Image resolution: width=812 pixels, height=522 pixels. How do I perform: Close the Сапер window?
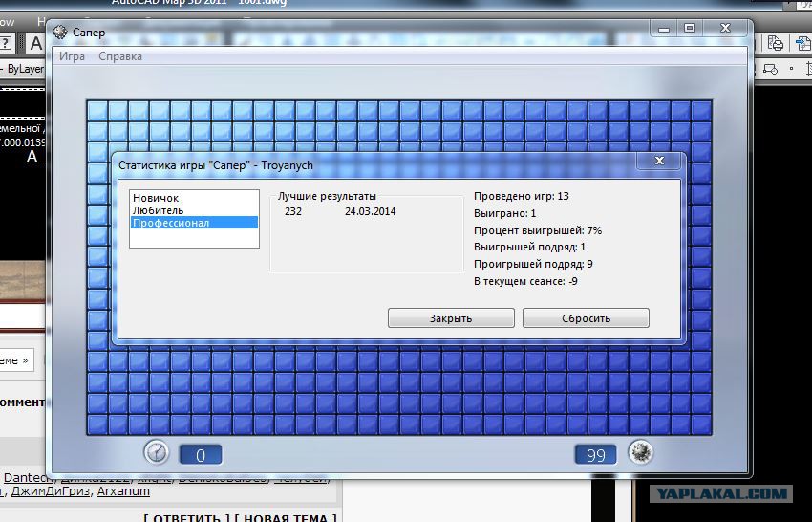(725, 29)
